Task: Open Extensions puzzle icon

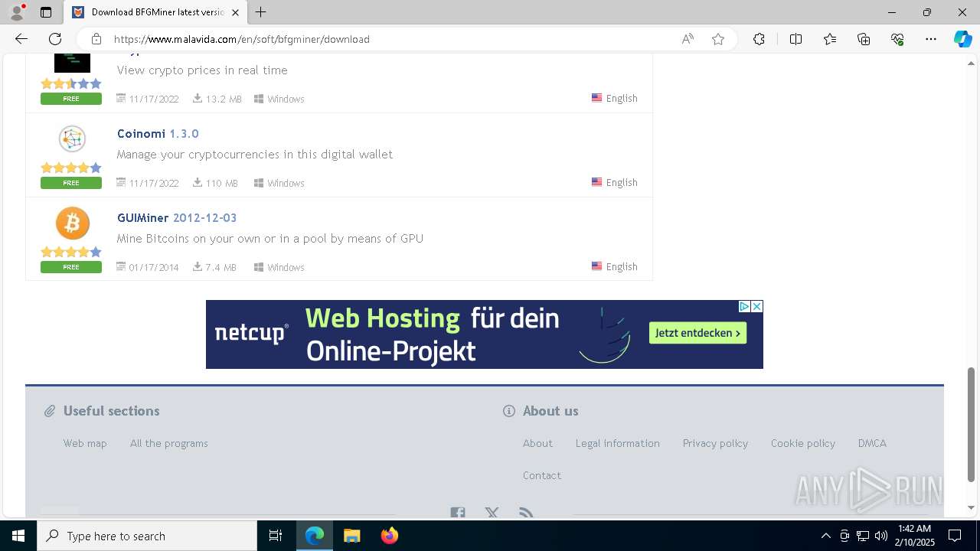Action: [x=759, y=39]
